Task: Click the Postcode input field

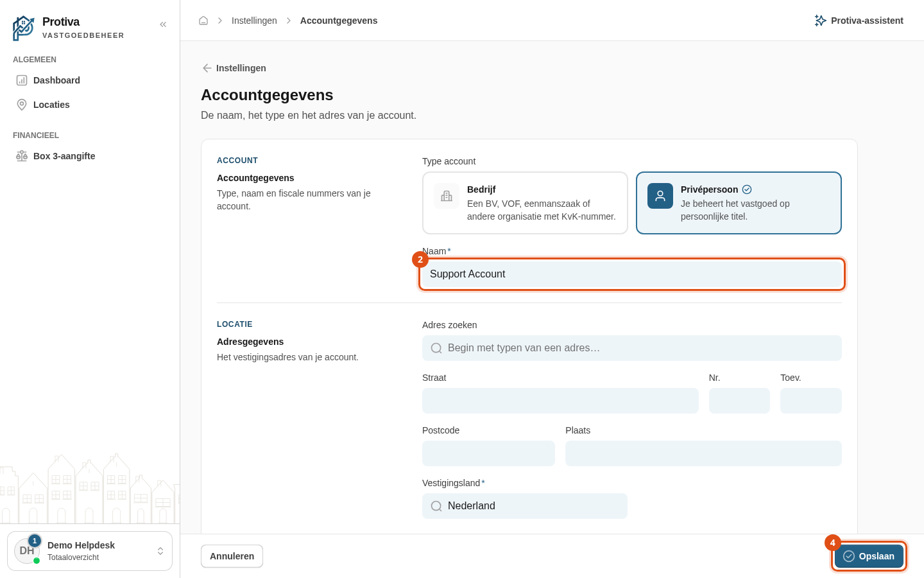Action: coord(488,453)
